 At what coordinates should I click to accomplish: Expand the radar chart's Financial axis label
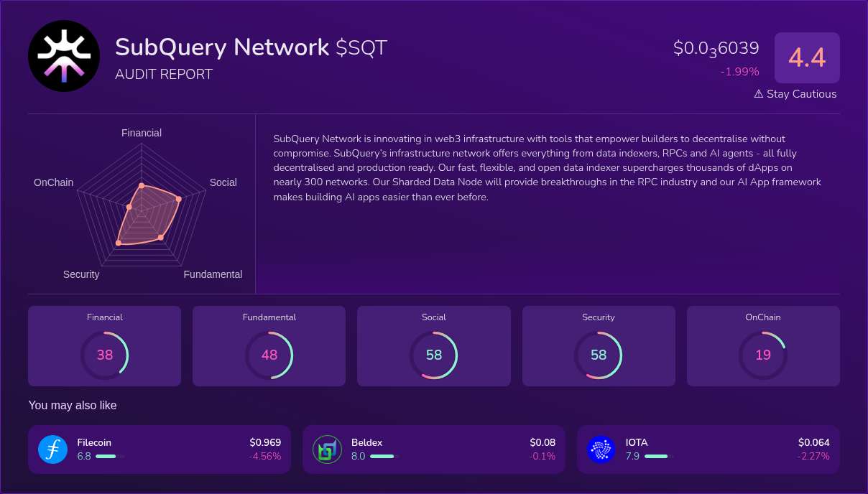pyautogui.click(x=141, y=133)
